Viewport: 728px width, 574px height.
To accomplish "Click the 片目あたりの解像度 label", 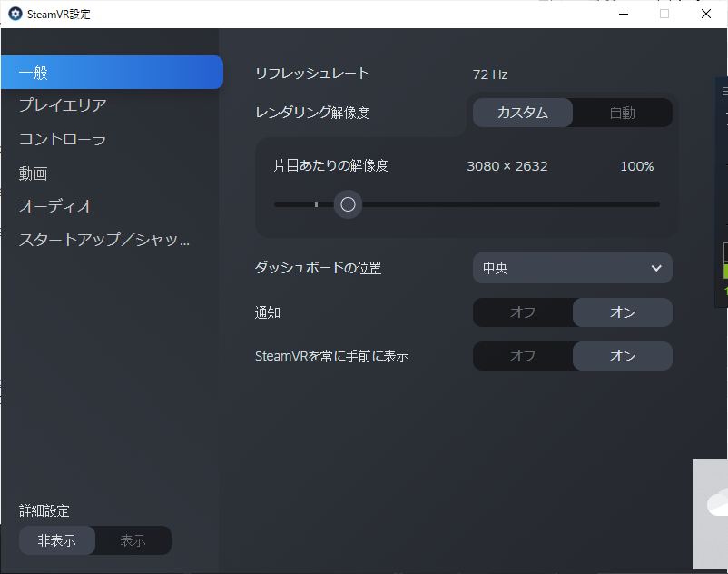I will click(330, 166).
